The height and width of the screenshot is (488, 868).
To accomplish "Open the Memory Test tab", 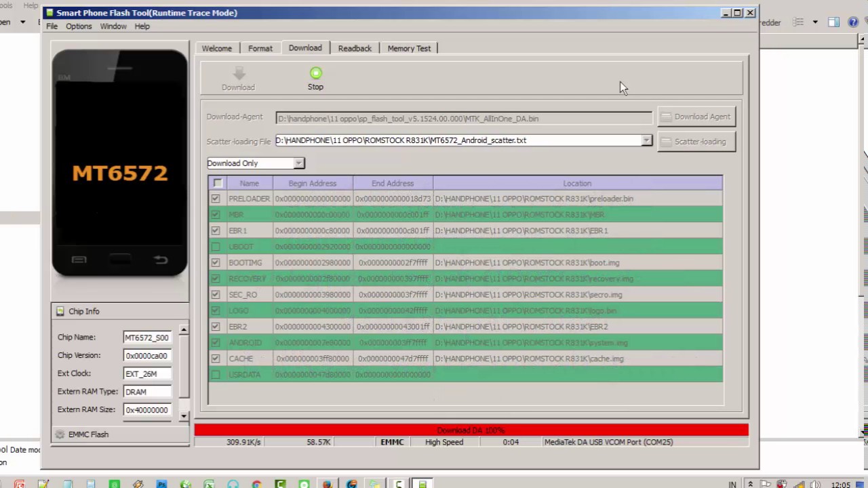I will [409, 48].
